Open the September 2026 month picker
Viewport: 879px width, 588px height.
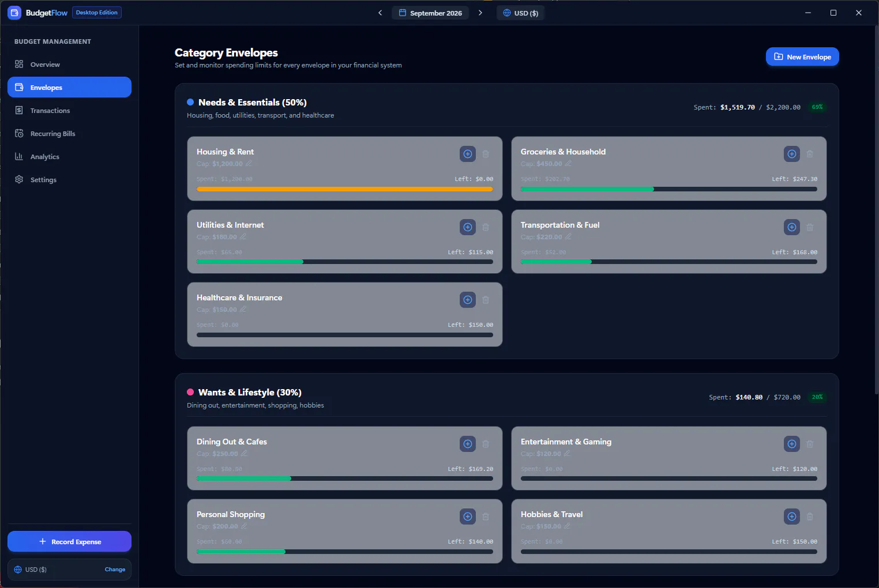(x=430, y=13)
